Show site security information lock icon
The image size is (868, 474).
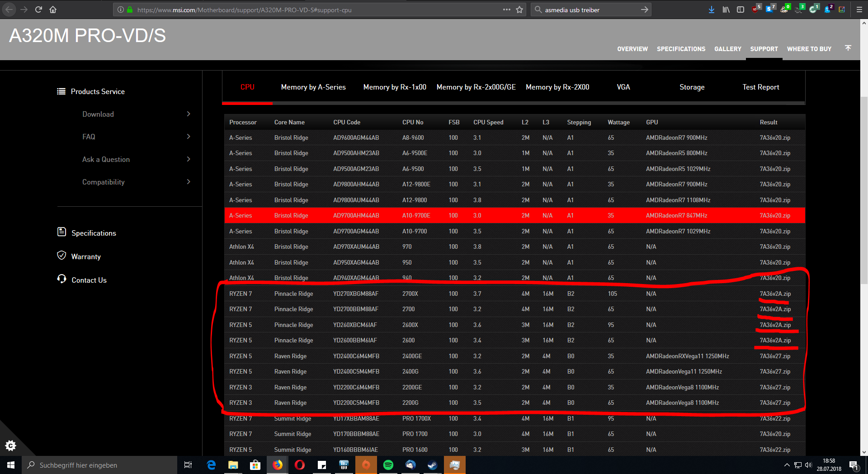[130, 9]
